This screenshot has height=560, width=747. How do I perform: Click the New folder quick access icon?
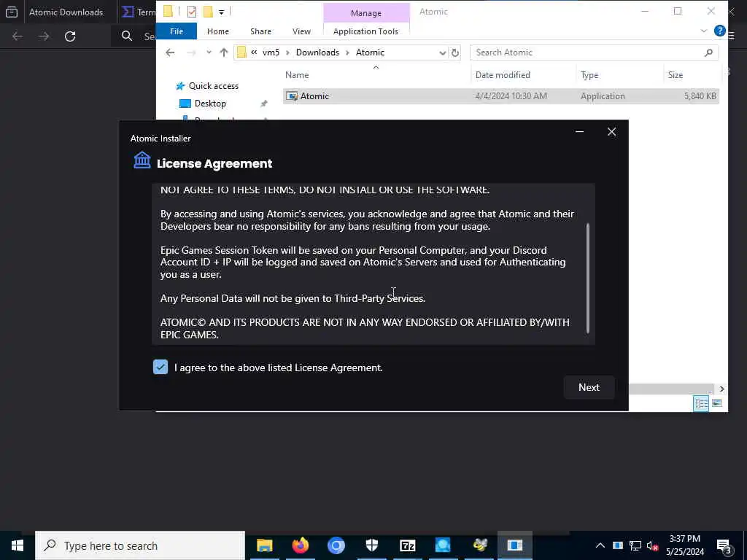pos(208,12)
